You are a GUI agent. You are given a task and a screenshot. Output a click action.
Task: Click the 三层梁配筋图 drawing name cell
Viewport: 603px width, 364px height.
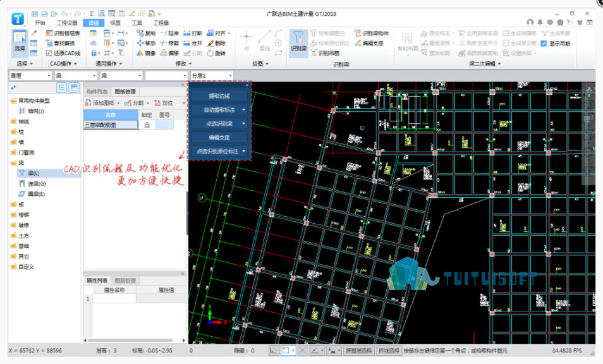point(111,125)
